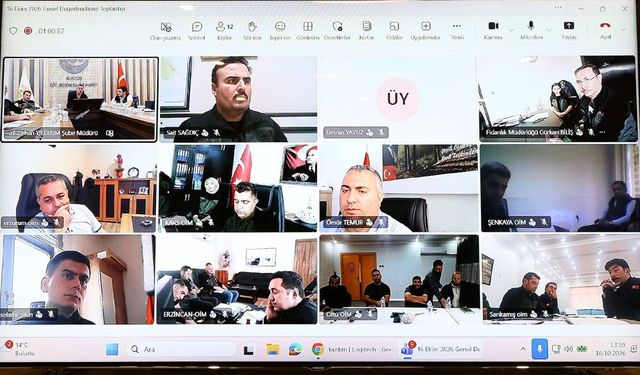This screenshot has width=640, height=375.
Task: Click the first toolbar icon left of Sohbet
Action: 166,31
